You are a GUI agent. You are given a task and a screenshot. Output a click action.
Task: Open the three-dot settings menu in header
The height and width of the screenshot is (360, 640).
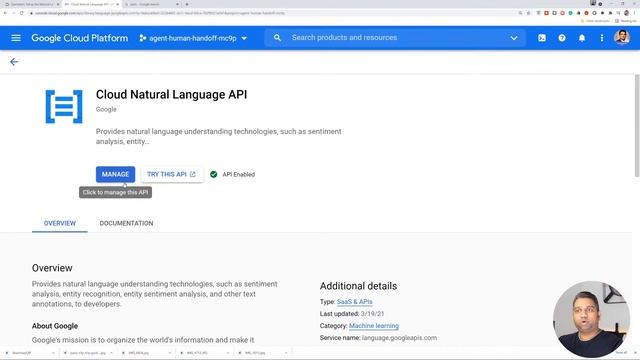pyautogui.click(x=602, y=38)
